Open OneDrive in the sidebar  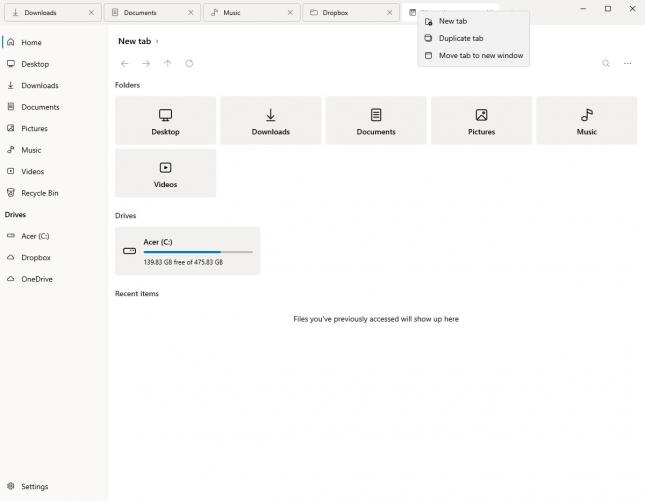(x=53, y=279)
